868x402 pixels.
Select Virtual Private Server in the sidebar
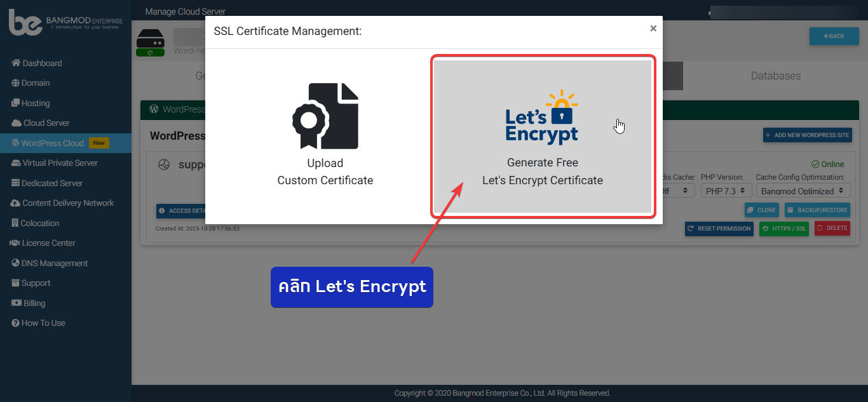[x=60, y=163]
